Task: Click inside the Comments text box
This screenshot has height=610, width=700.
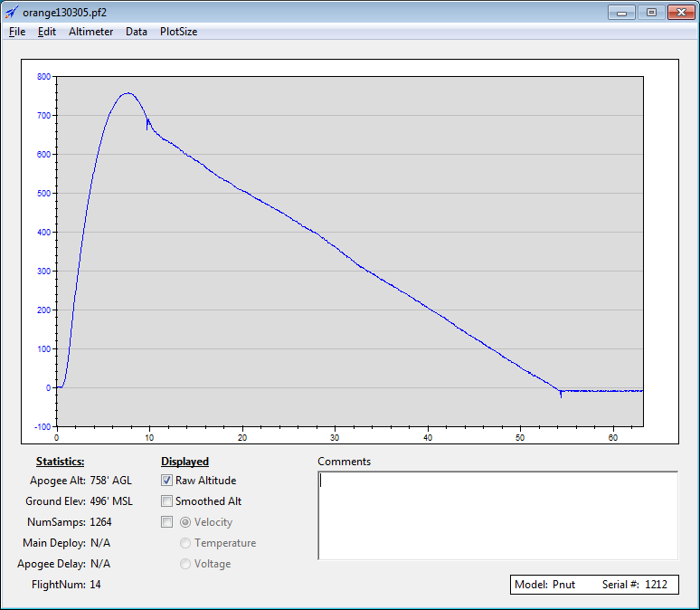Action: point(497,515)
